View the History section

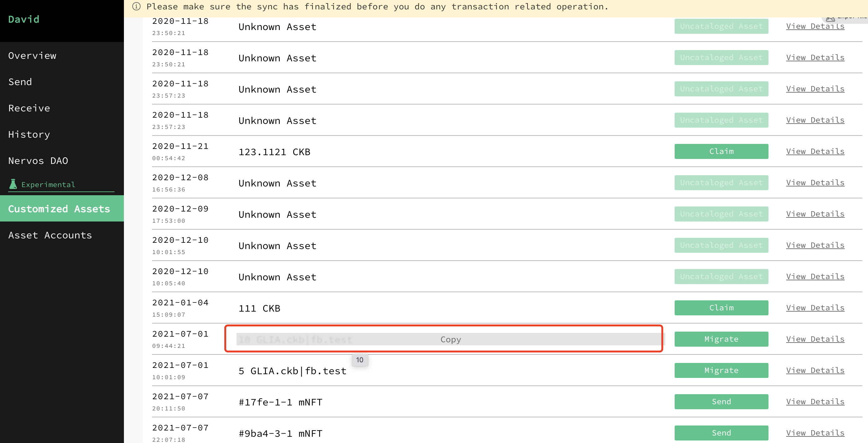coord(29,134)
